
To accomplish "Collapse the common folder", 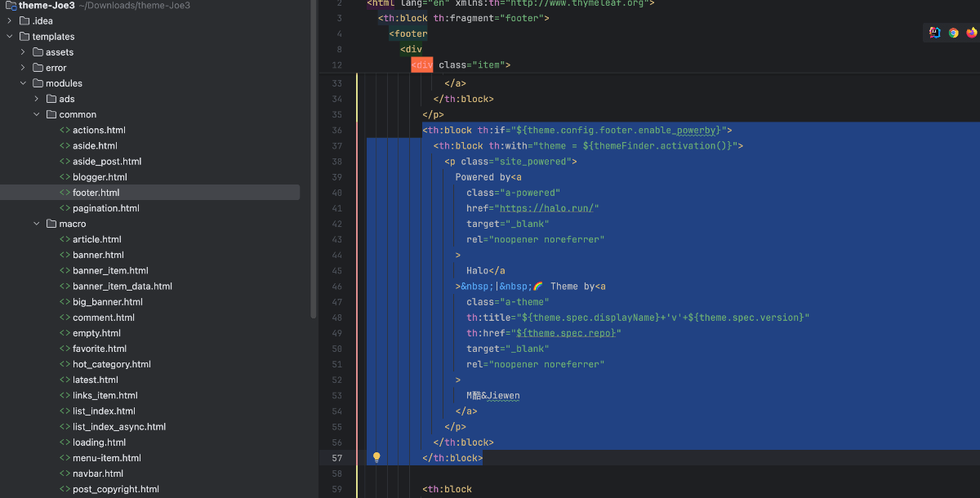I will [37, 114].
